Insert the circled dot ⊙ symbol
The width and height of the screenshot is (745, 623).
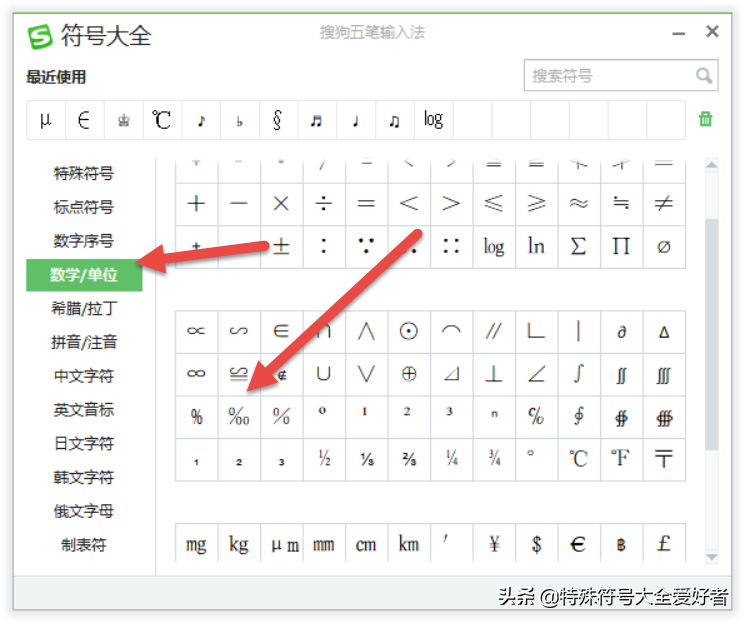click(409, 331)
